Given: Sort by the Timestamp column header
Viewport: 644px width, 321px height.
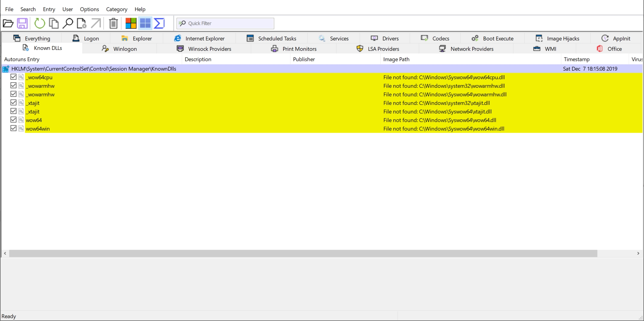Looking at the screenshot, I should (x=595, y=59).
